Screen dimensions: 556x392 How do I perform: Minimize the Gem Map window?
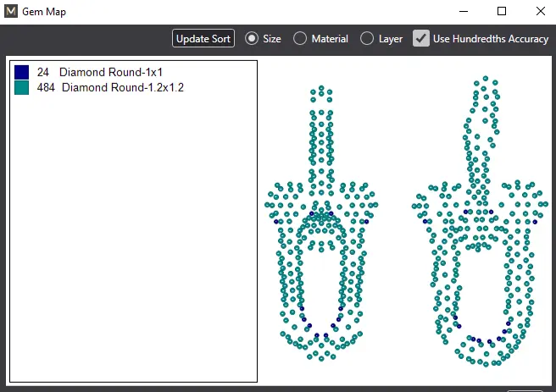point(463,12)
